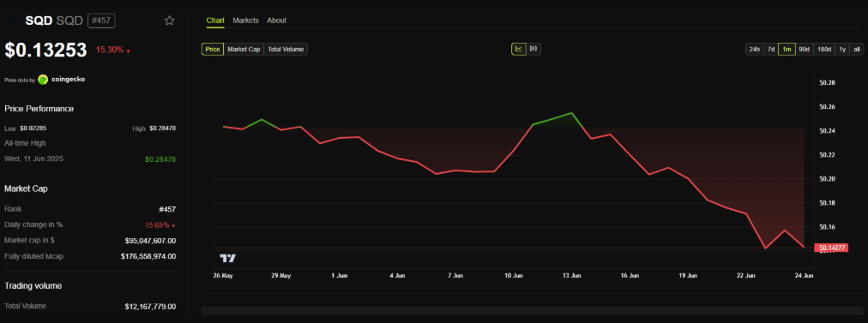Switch to candlestick chart view icon
This screenshot has width=868, height=323.
click(533, 49)
